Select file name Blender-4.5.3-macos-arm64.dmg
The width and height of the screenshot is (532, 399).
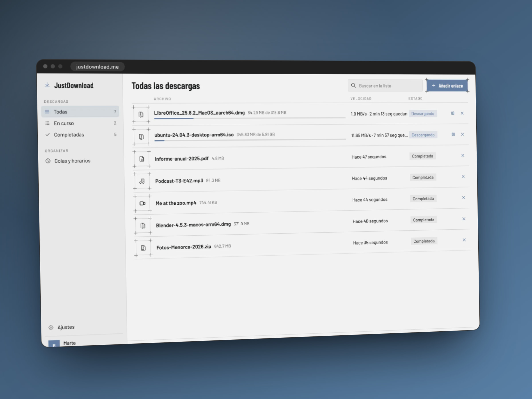point(193,225)
